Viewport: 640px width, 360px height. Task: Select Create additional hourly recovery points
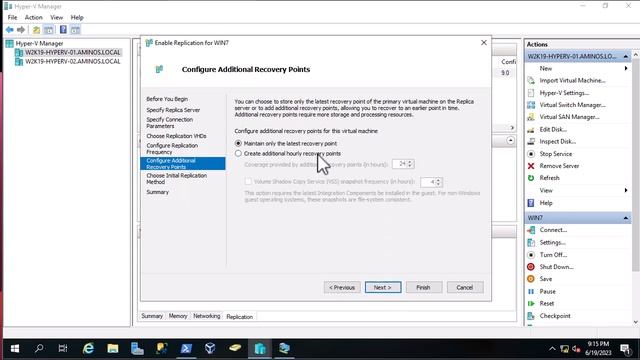[x=238, y=154]
